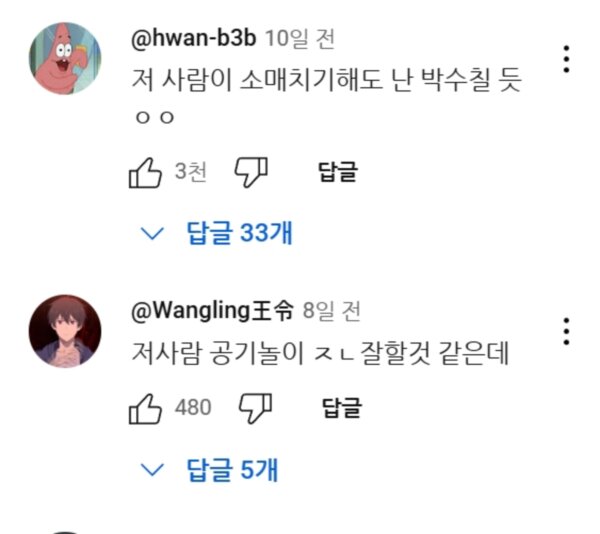Dislike the comment by @hwan-b3b
The image size is (600, 534).
coord(251,172)
